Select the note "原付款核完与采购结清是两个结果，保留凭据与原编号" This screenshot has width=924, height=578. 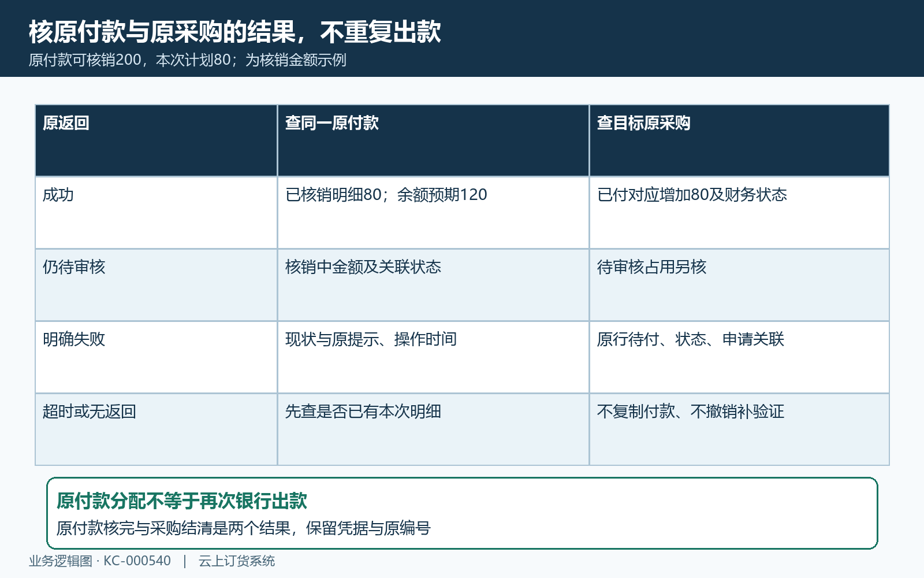click(244, 528)
